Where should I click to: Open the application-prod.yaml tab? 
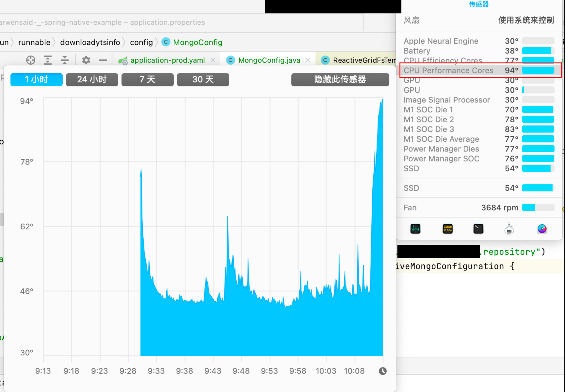tap(168, 60)
